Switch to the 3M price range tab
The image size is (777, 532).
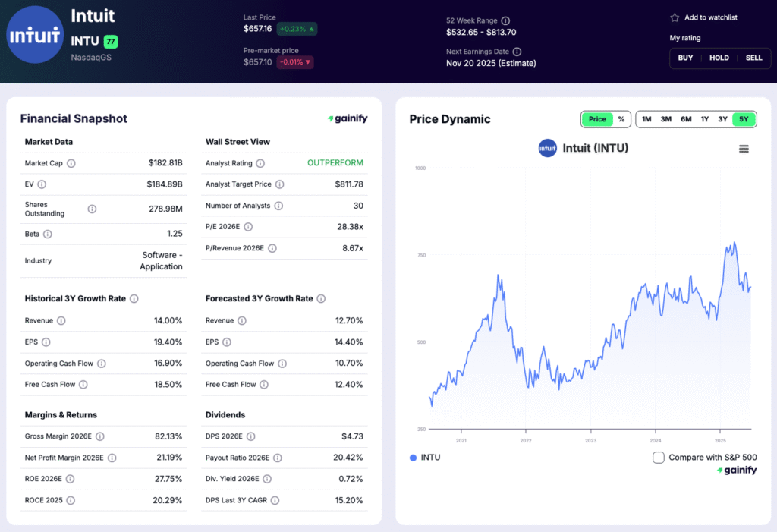(665, 119)
